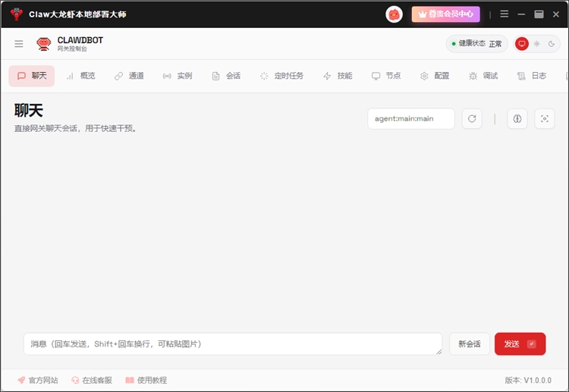Image resolution: width=569 pixels, height=392 pixels.
Task: Click the message input box
Action: 233,343
